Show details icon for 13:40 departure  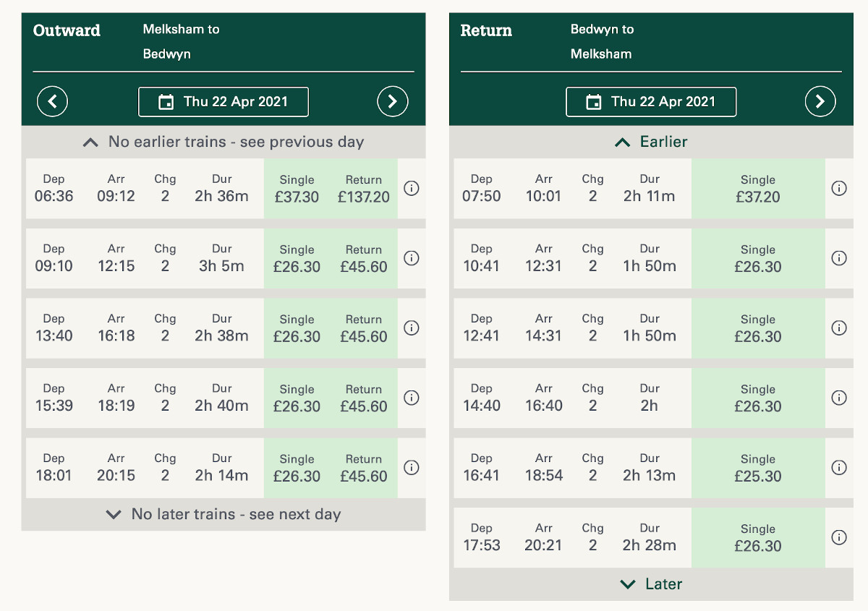[x=411, y=328]
